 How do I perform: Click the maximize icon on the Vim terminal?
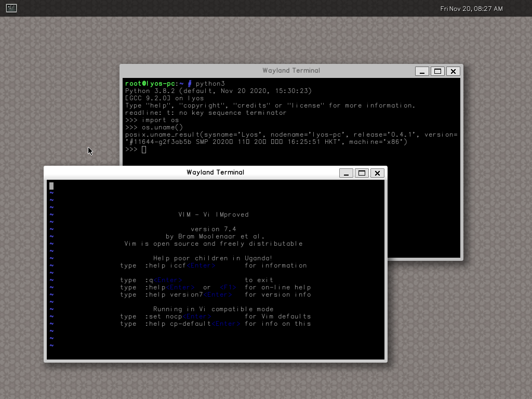362,173
